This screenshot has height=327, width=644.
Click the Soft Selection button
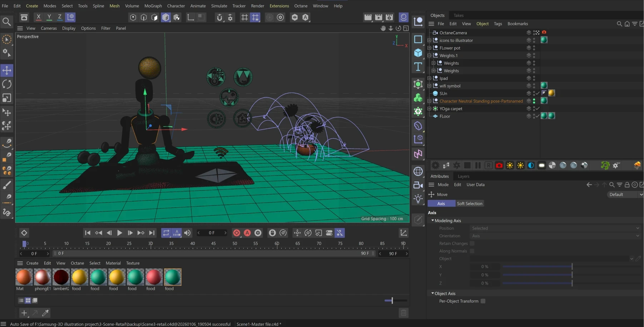coord(469,203)
